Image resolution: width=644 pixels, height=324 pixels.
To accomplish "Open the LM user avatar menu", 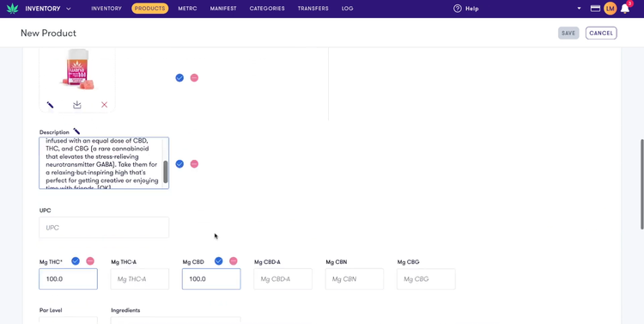I will tap(611, 9).
